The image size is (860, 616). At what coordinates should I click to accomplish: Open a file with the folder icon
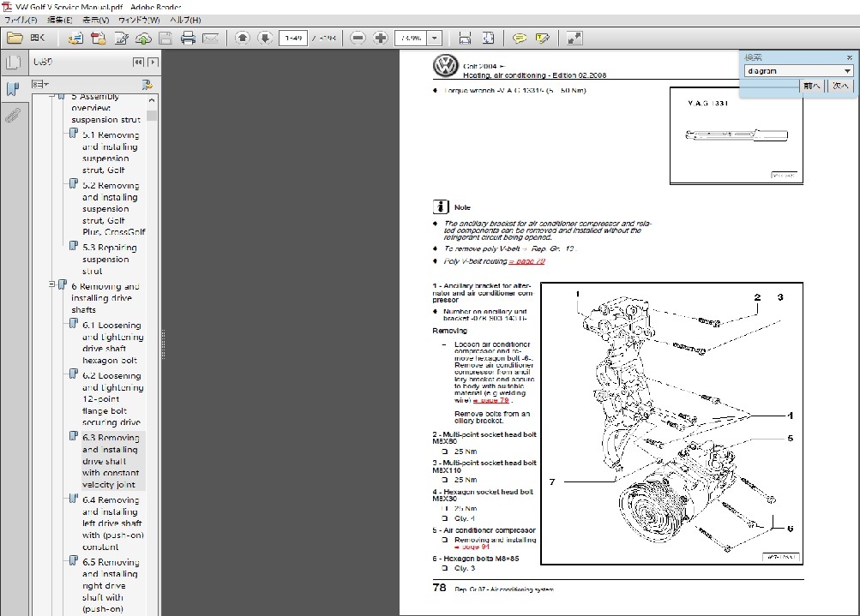point(15,38)
